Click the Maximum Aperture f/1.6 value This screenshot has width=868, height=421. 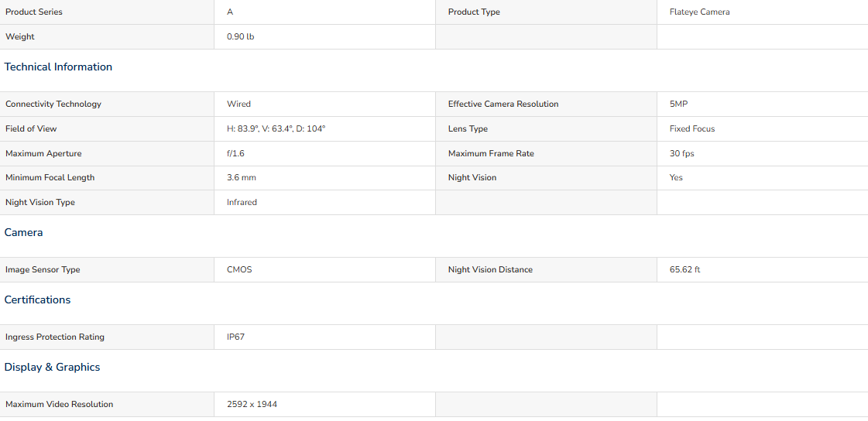coord(235,153)
